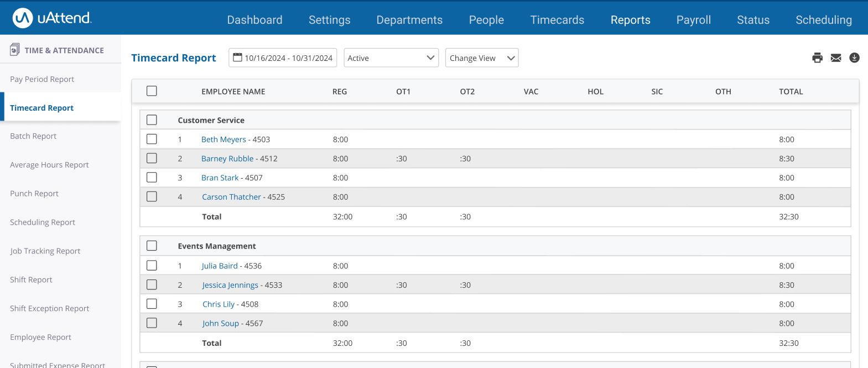This screenshot has height=368, width=868.
Task: Download the report using the arrow icon
Action: 854,58
